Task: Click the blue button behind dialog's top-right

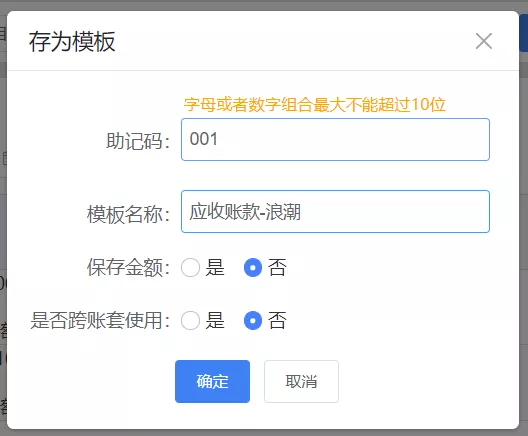Action: click(524, 33)
